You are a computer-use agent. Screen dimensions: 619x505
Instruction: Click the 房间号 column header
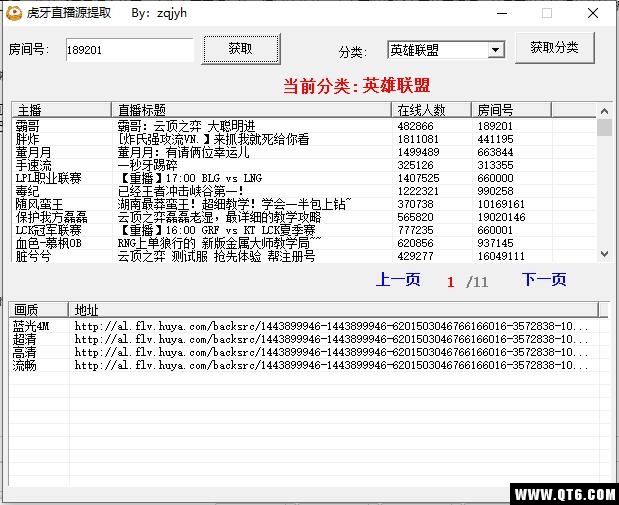click(511, 110)
